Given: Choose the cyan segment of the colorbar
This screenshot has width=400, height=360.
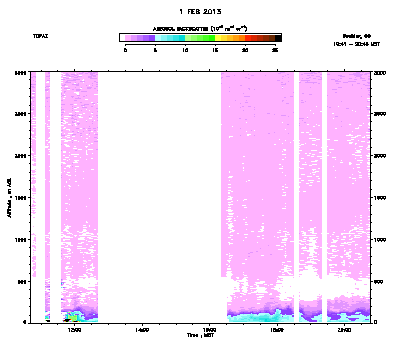Looking at the screenshot, I should click(170, 38).
